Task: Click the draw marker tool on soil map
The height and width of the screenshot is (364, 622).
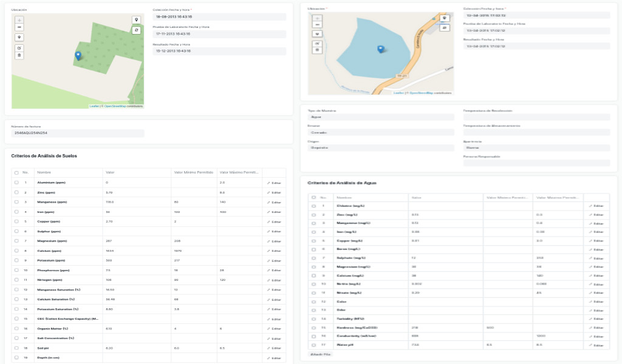Action: click(x=19, y=38)
